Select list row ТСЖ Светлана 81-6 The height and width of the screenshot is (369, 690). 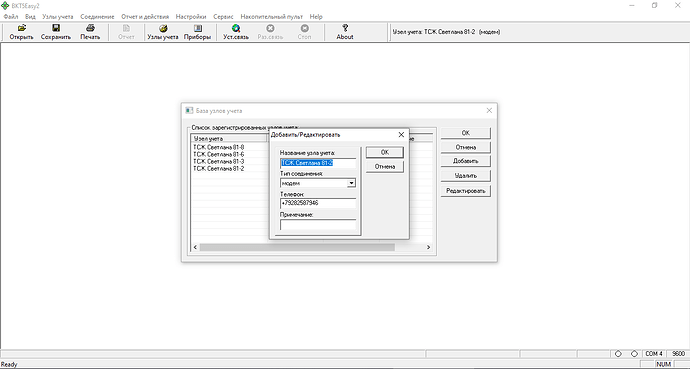[x=218, y=154]
